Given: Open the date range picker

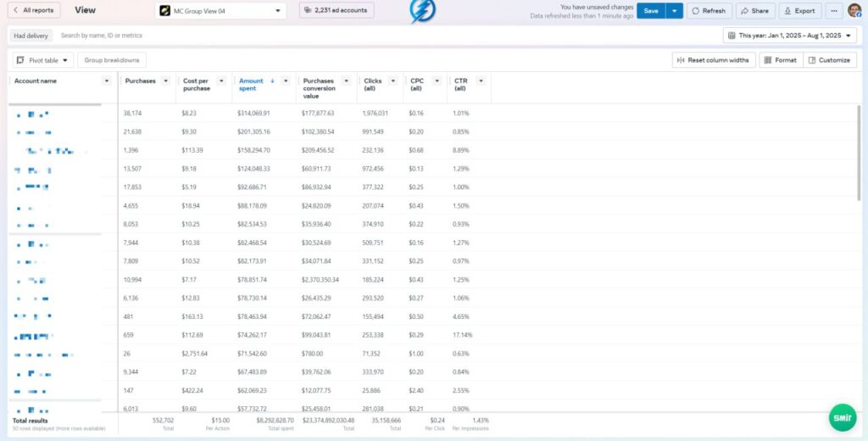Looking at the screenshot, I should [x=790, y=36].
